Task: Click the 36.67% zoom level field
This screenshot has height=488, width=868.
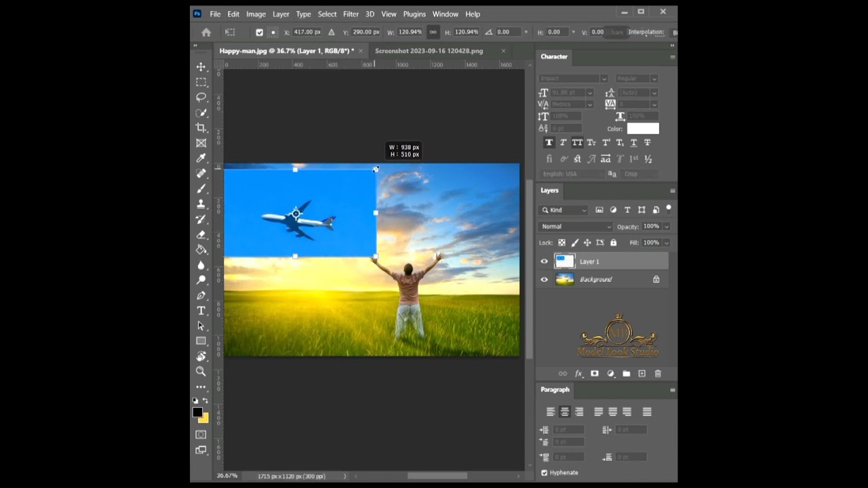Action: point(227,476)
